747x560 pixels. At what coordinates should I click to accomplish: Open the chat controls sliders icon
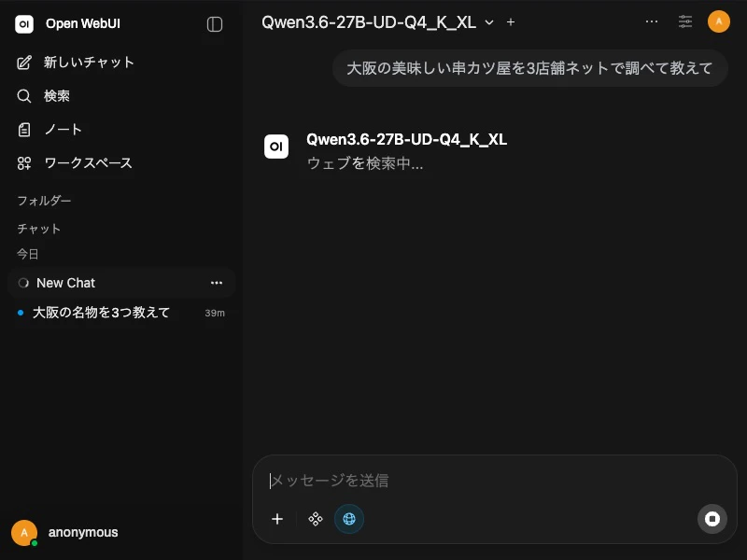[x=685, y=21]
